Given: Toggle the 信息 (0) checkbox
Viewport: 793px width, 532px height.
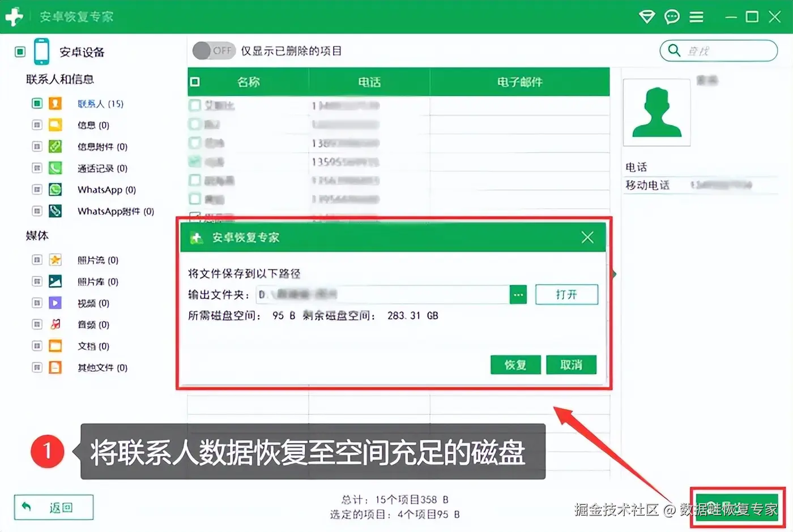Looking at the screenshot, I should [37, 125].
